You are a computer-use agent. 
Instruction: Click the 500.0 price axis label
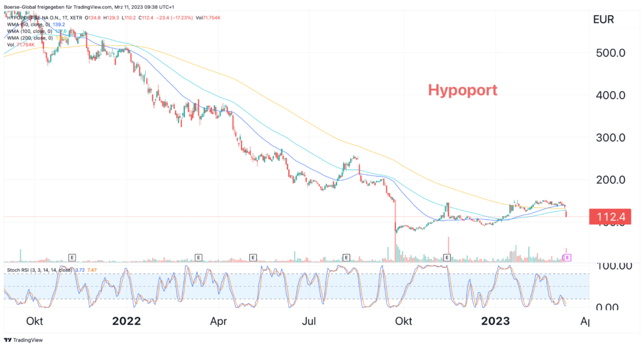pos(611,53)
